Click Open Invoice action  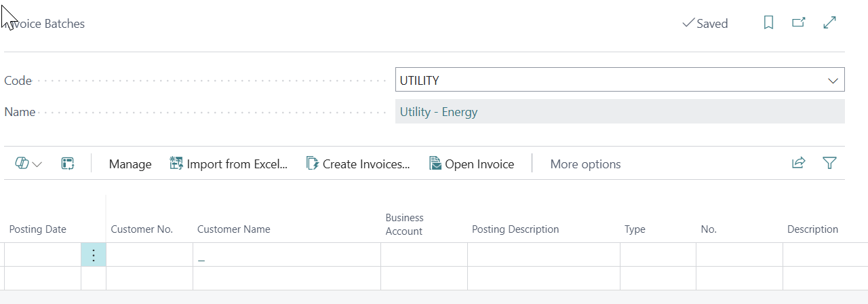[472, 164]
